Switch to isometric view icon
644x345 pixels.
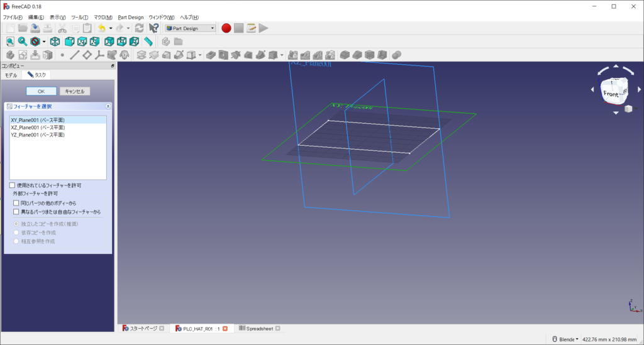pyautogui.click(x=55, y=41)
